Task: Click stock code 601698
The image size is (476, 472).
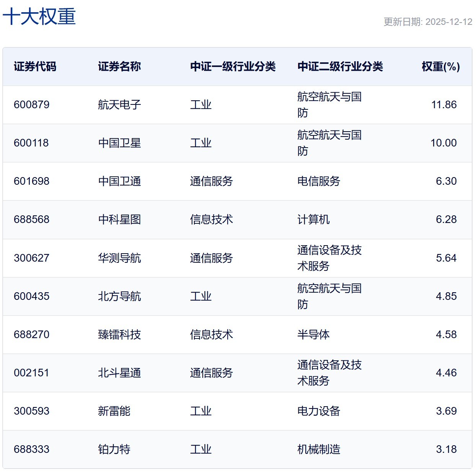Action: tap(32, 181)
